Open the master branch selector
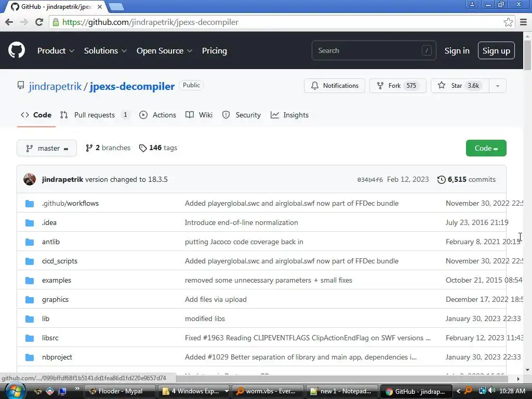 pos(47,148)
